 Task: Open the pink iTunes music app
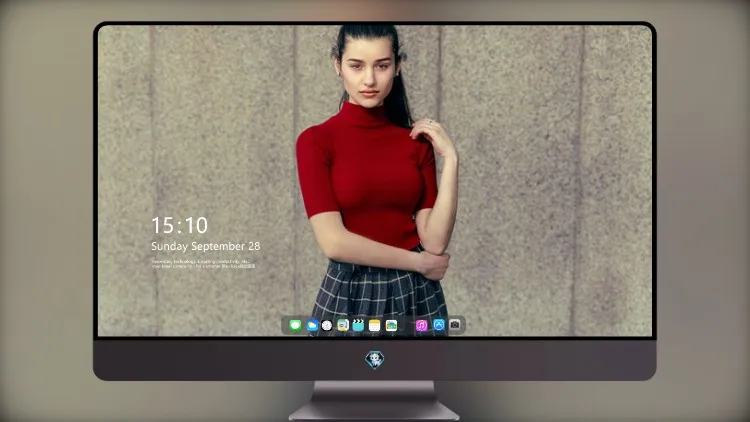point(421,325)
